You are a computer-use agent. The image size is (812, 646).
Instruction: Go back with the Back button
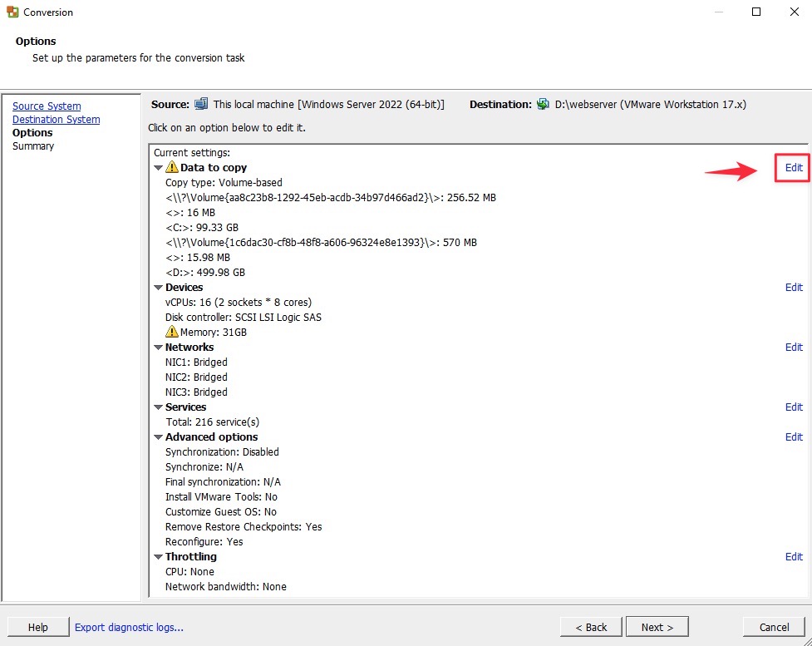tap(591, 627)
